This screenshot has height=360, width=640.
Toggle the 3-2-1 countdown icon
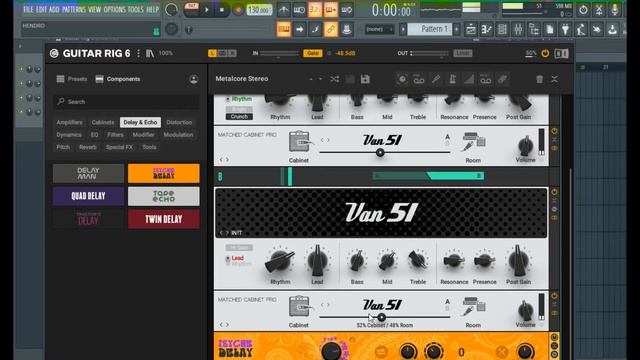(315, 10)
